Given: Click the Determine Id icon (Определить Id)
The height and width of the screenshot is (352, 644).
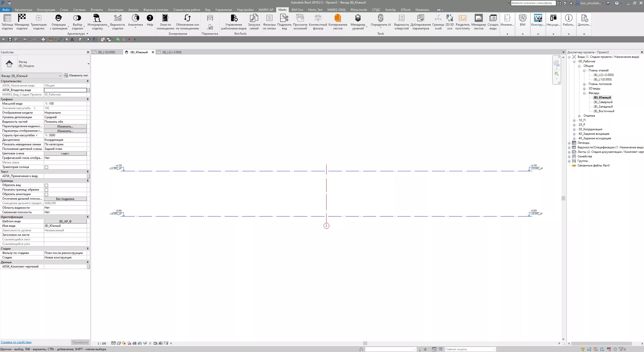Looking at the screenshot, I should coord(380,18).
